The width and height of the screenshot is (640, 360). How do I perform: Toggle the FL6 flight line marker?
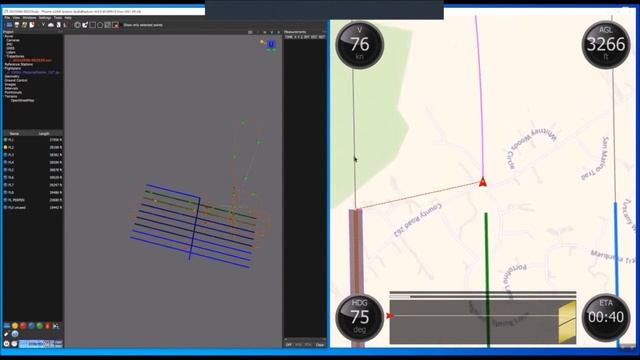[5, 178]
